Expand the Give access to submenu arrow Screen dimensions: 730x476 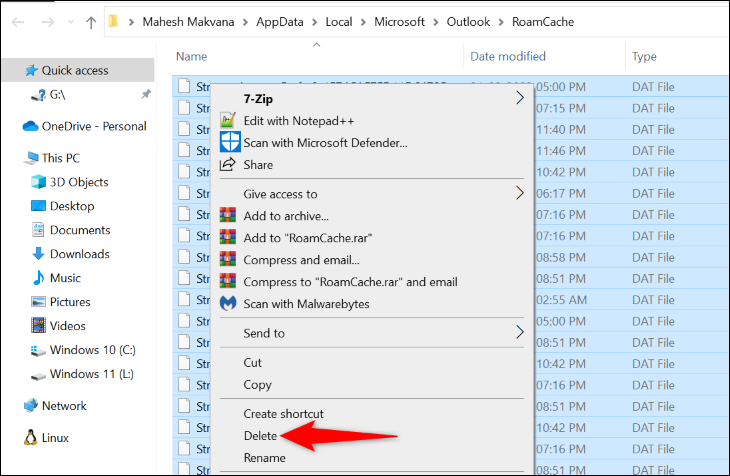(520, 193)
